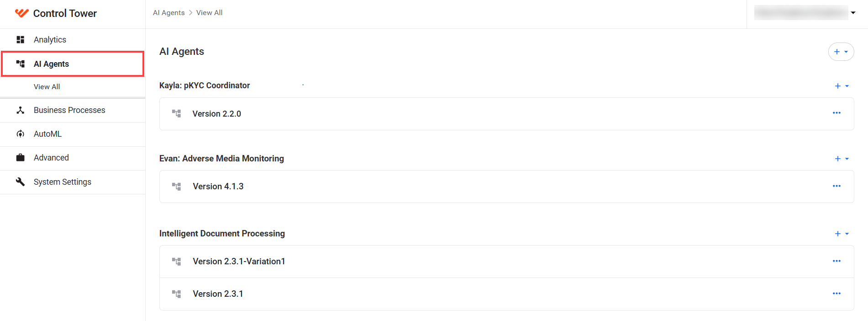Click the Control Tower logo icon
868x321 pixels.
(x=21, y=13)
